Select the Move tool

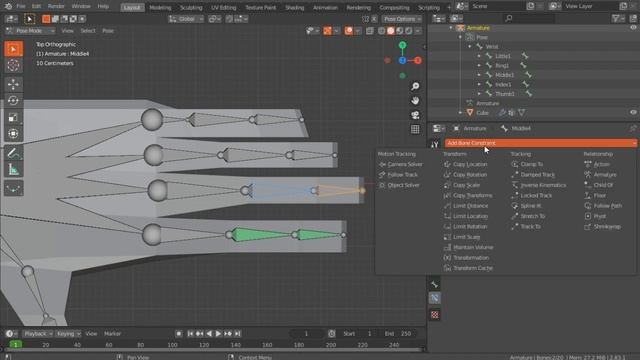(13, 84)
